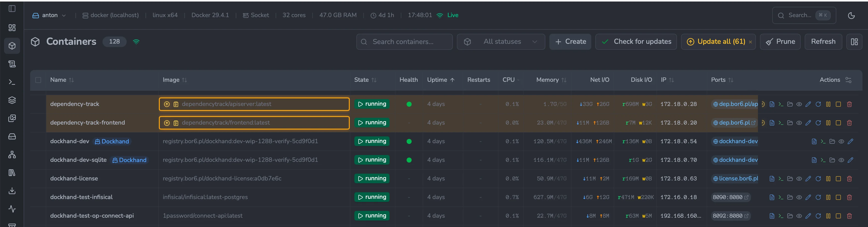Open terminal icon for dockhand-dev-sqlite row

pos(823,160)
